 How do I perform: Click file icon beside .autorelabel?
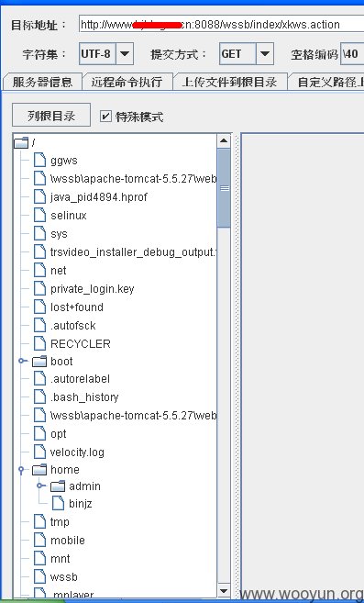pyautogui.click(x=39, y=379)
